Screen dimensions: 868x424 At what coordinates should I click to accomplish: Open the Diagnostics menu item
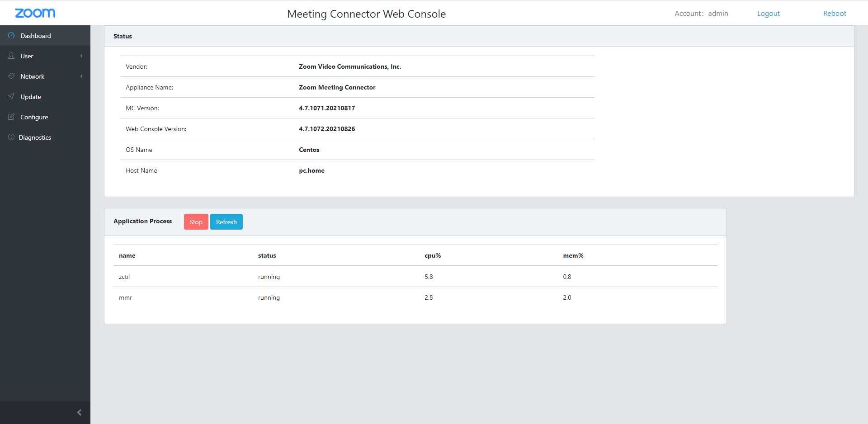45,137
